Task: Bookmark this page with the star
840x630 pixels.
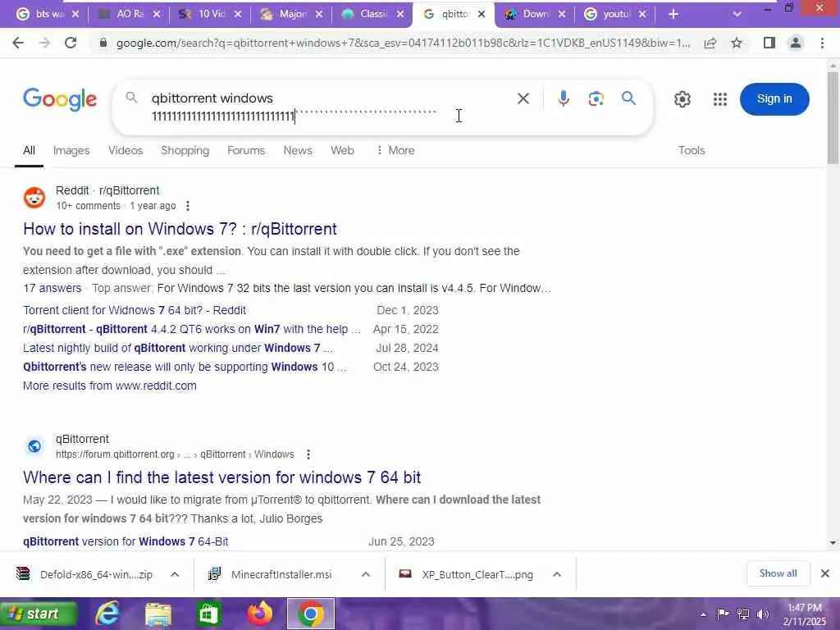Action: [737, 43]
